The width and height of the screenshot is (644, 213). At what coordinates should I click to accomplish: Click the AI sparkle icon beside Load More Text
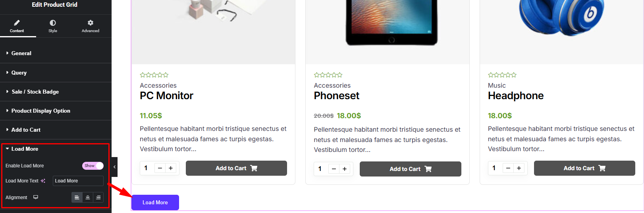click(43, 181)
